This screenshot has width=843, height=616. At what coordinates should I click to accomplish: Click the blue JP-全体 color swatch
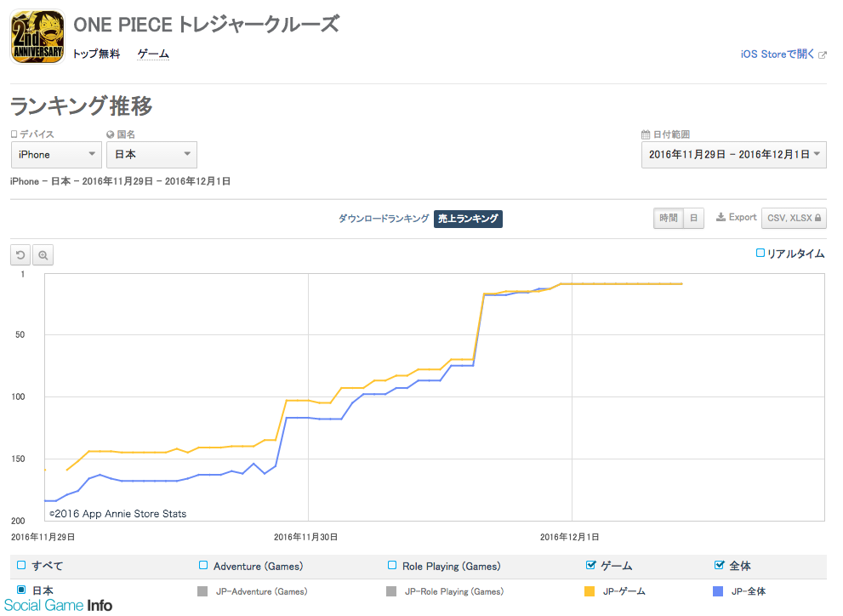pos(718,591)
